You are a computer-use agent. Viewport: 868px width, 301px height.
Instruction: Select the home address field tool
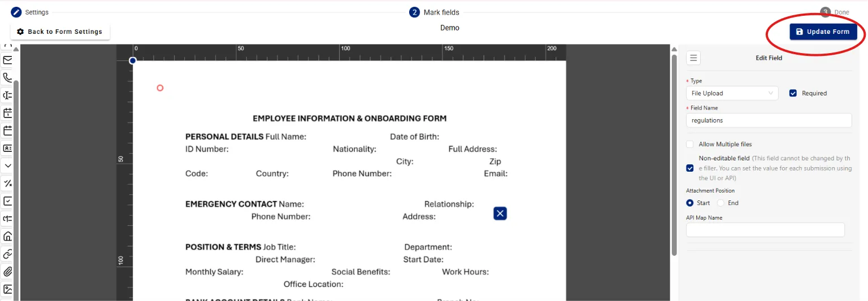(x=8, y=236)
